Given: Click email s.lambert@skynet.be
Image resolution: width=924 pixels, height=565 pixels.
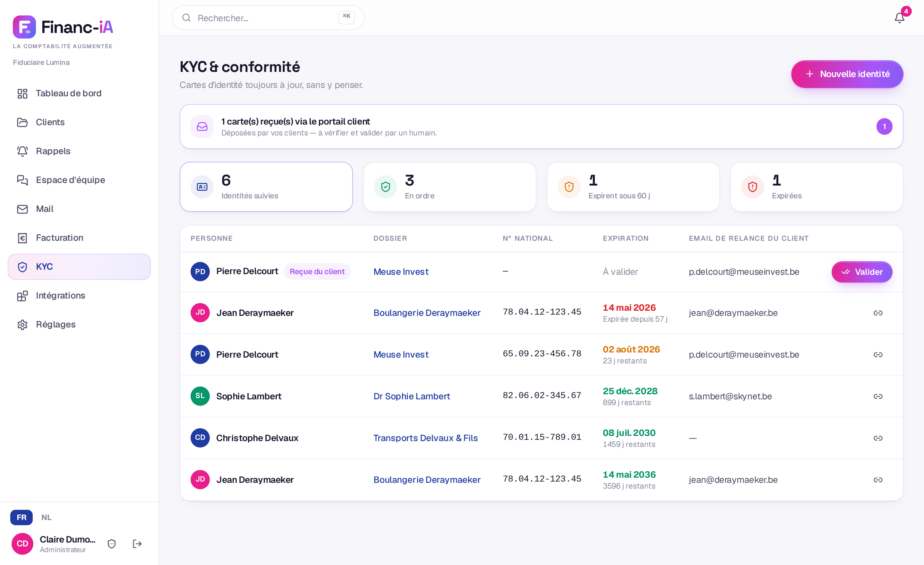Looking at the screenshot, I should coord(730,396).
